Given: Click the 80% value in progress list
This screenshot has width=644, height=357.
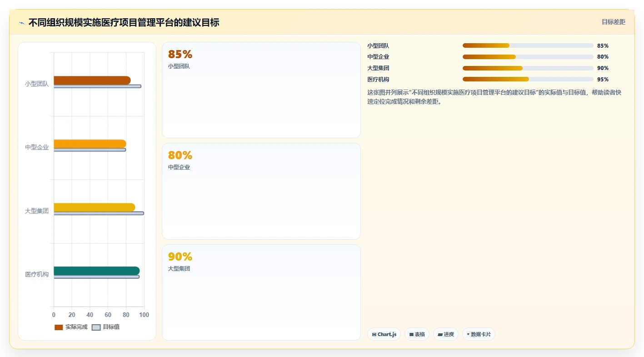Looking at the screenshot, I should pos(603,57).
